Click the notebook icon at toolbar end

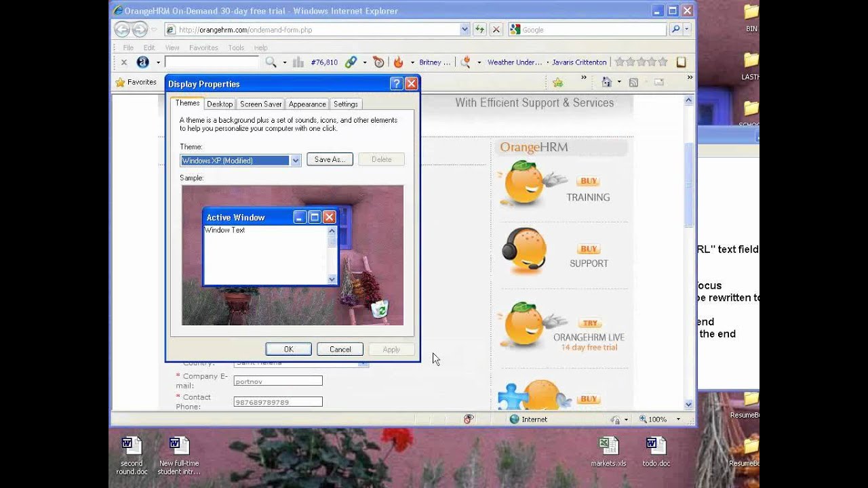point(681,62)
